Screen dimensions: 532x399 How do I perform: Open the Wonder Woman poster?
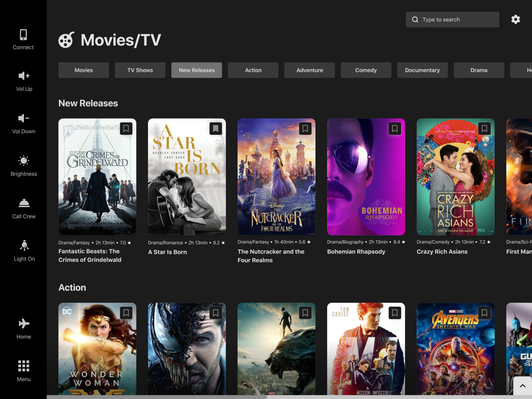point(98,349)
